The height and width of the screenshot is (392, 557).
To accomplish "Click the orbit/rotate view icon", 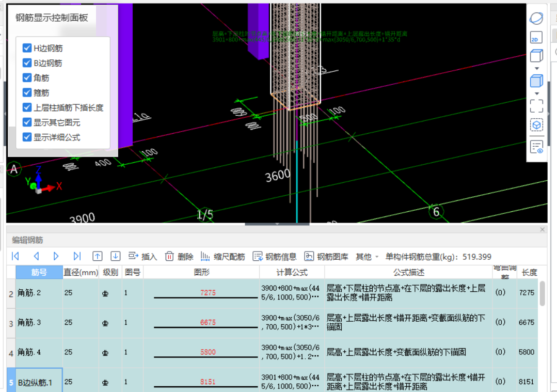I will tap(536, 18).
